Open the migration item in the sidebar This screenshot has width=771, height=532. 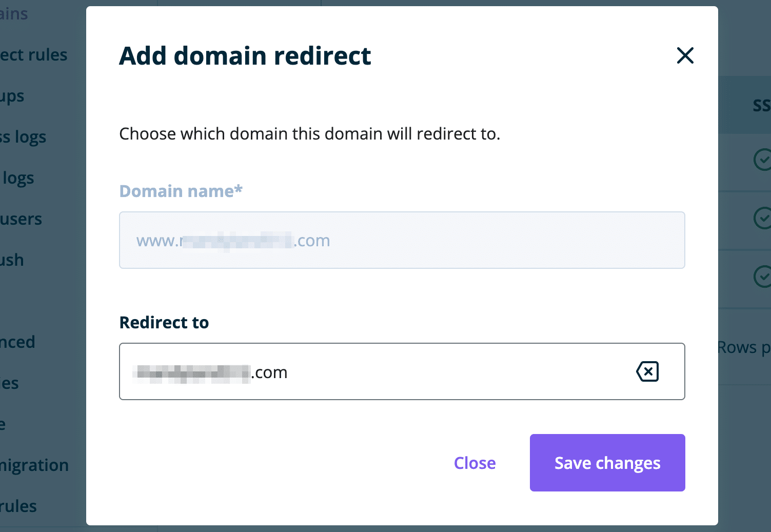point(34,465)
